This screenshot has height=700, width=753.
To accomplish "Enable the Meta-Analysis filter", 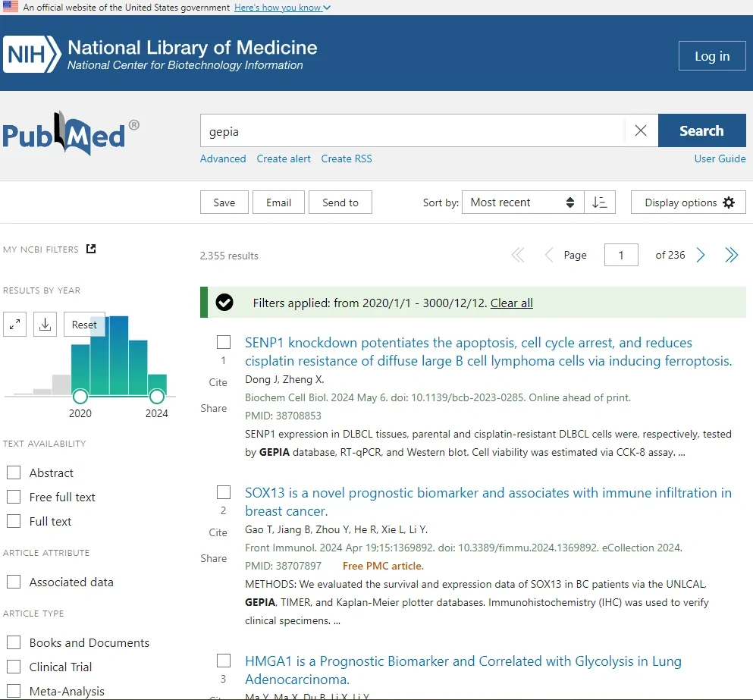I will [x=14, y=691].
